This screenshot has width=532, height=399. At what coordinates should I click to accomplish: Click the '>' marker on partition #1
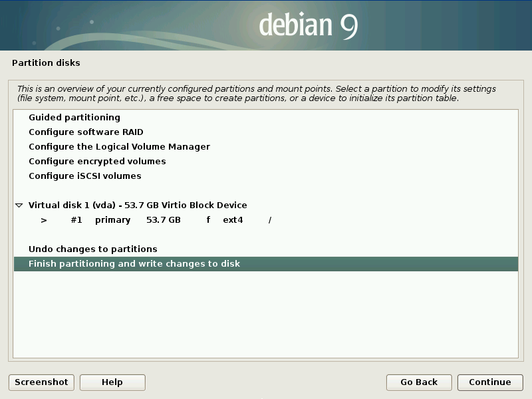point(44,220)
